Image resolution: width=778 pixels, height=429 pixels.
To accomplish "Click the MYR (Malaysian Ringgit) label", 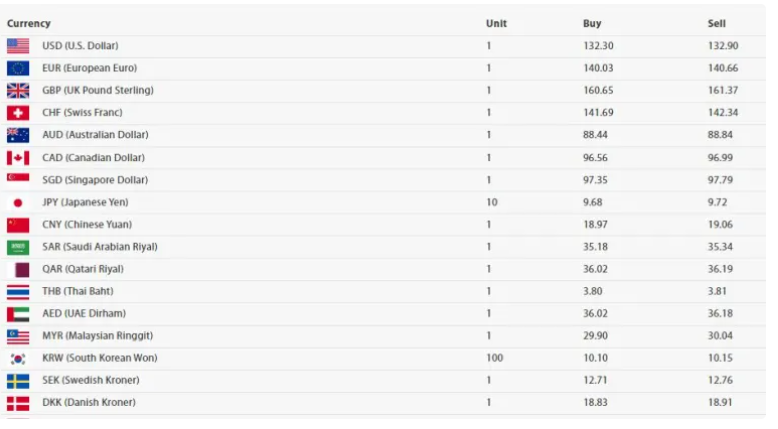I will (x=97, y=336).
